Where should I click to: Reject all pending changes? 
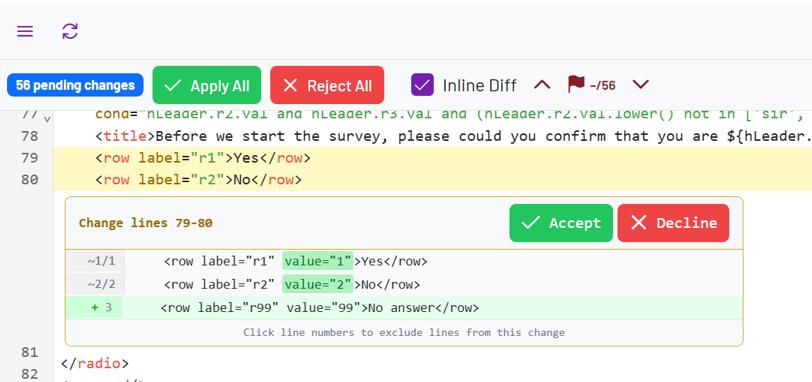click(327, 85)
